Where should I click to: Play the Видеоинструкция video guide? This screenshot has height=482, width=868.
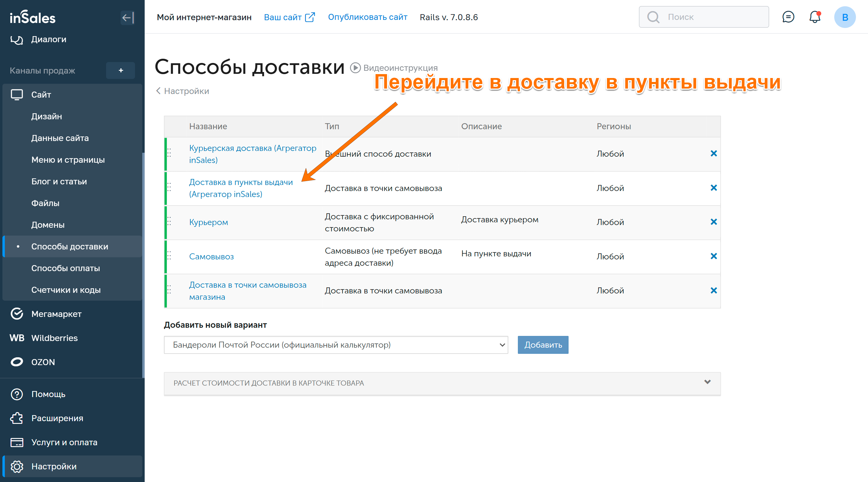pyautogui.click(x=394, y=68)
